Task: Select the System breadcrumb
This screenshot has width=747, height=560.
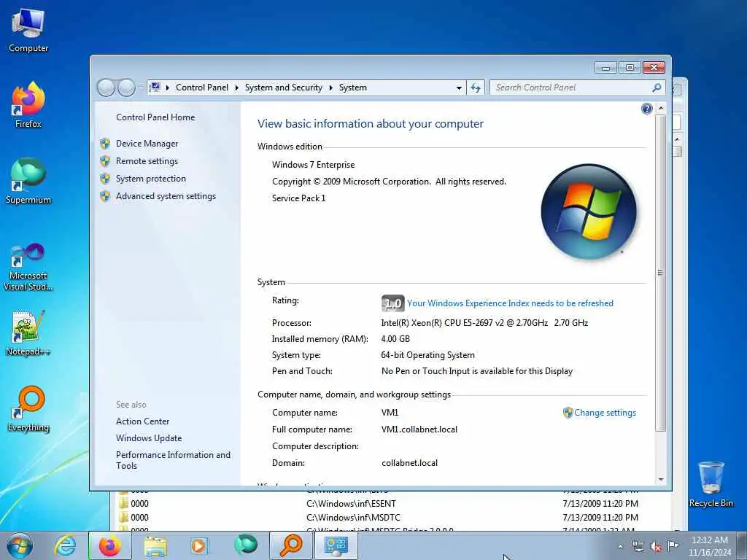Action: (x=352, y=87)
